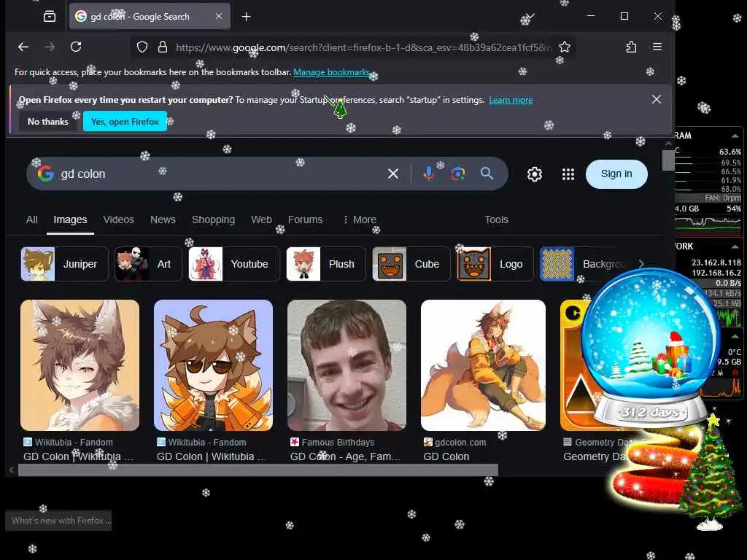Open the sunglasses chibi character image
747x560 pixels.
pos(214,365)
